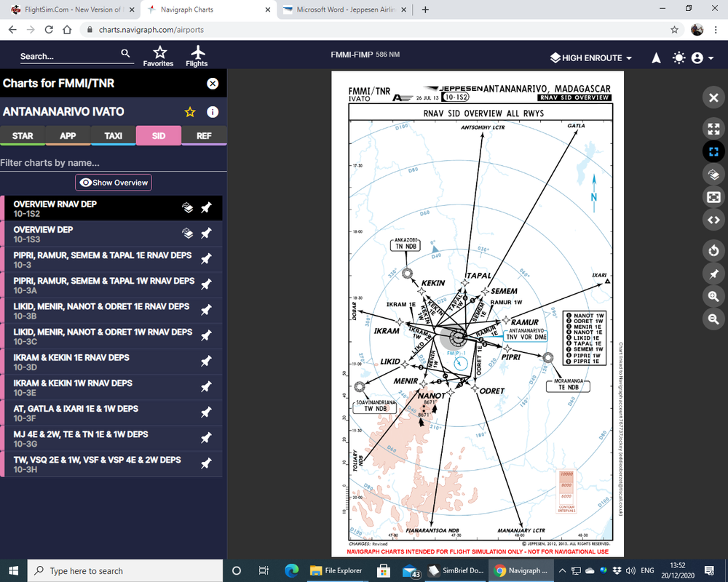Pin the OVERVIEW DEP 10-1S3 chart
728x582 pixels.
tap(206, 234)
